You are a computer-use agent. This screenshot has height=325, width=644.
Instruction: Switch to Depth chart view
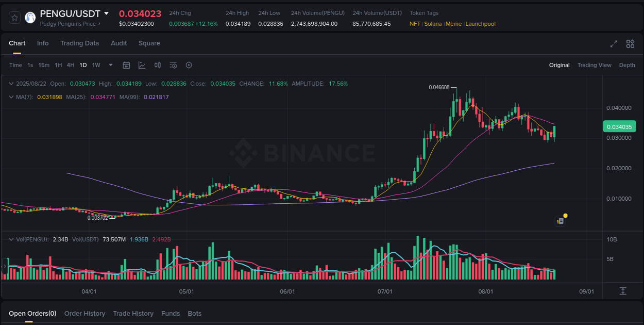point(627,65)
